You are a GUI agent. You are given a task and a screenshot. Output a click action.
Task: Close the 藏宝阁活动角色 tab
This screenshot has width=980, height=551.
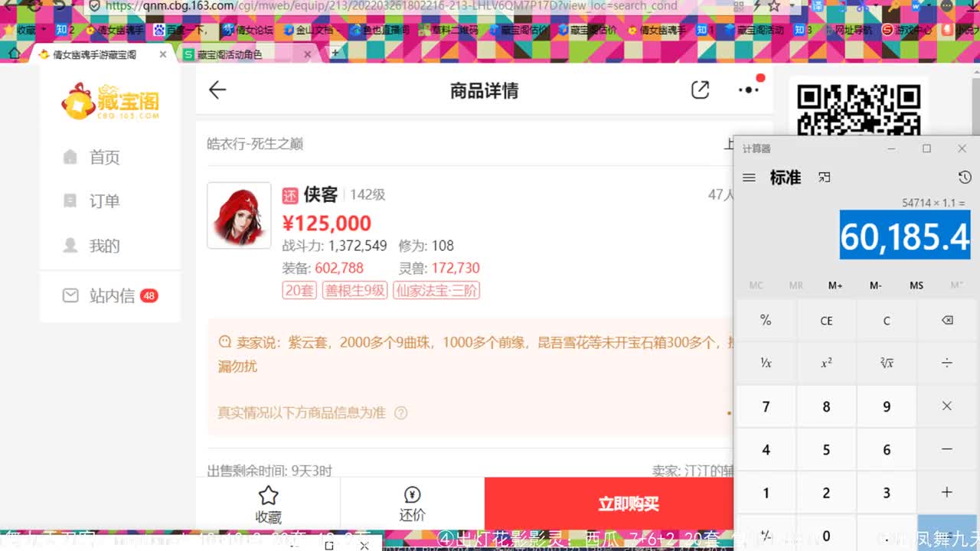[x=308, y=54]
